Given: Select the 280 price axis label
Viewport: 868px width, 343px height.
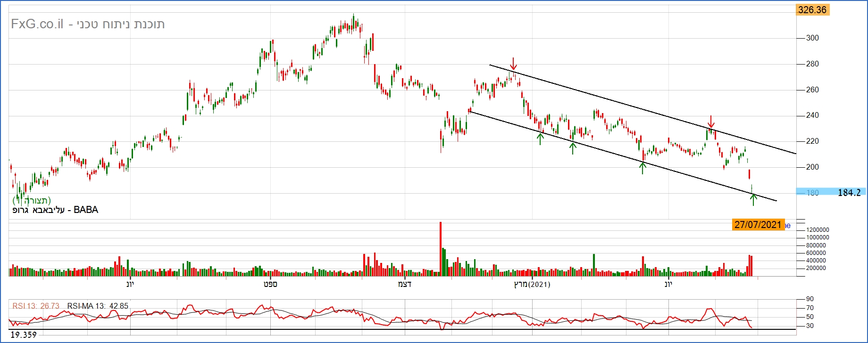Looking at the screenshot, I should pyautogui.click(x=812, y=64).
